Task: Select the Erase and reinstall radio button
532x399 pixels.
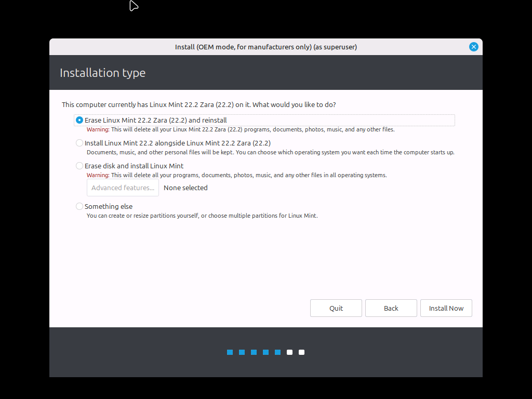Action: (79, 120)
